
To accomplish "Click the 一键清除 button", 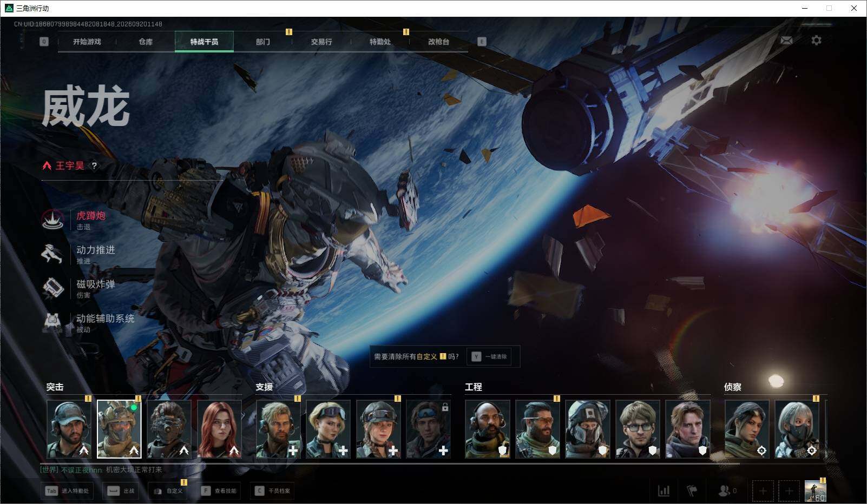I will pos(490,356).
